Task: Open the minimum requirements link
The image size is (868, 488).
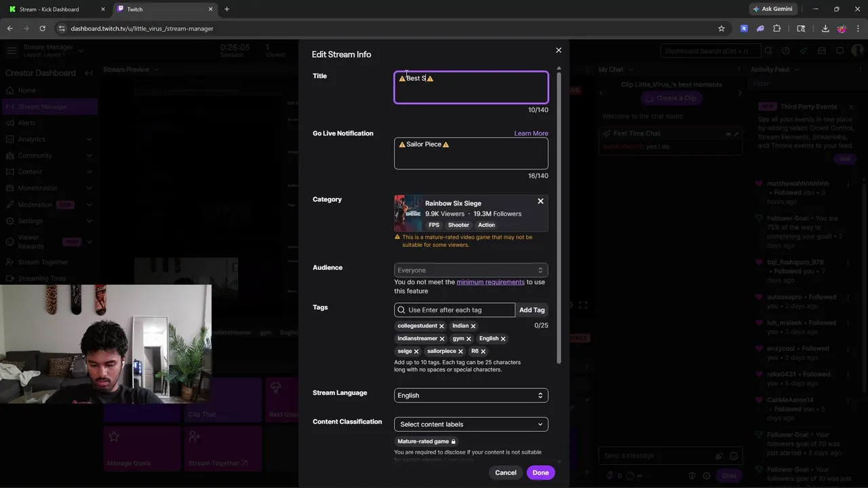Action: click(490, 282)
